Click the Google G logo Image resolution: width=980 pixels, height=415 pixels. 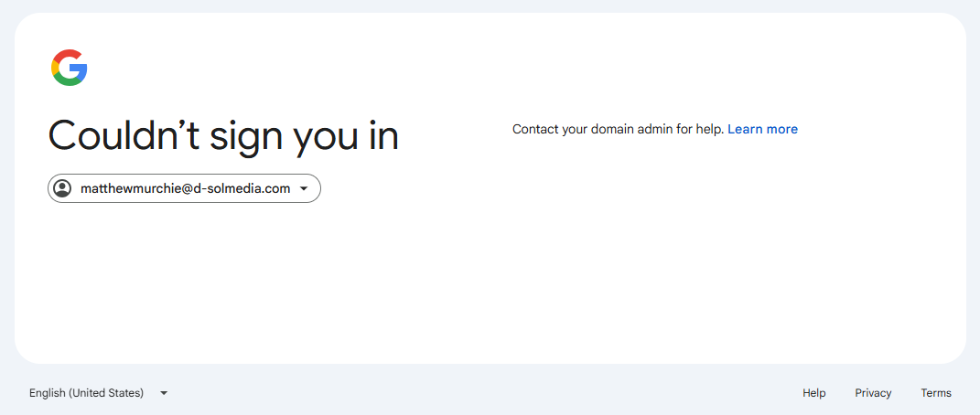(70, 69)
